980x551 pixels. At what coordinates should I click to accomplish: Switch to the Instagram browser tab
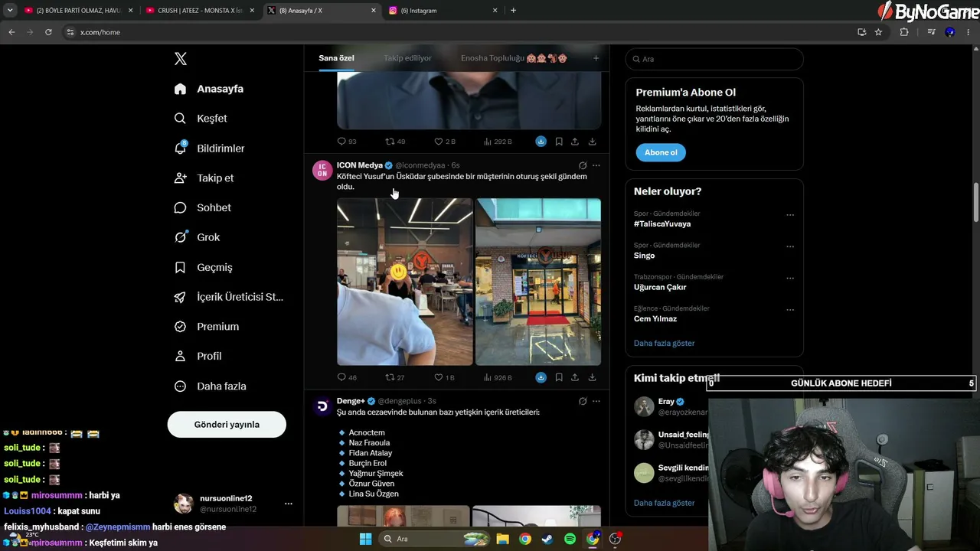coord(443,11)
